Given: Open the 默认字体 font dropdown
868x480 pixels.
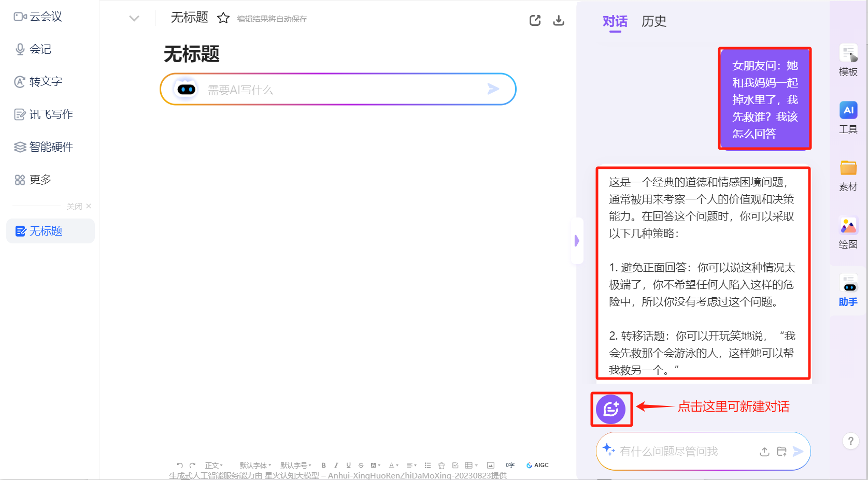Looking at the screenshot, I should 255,465.
